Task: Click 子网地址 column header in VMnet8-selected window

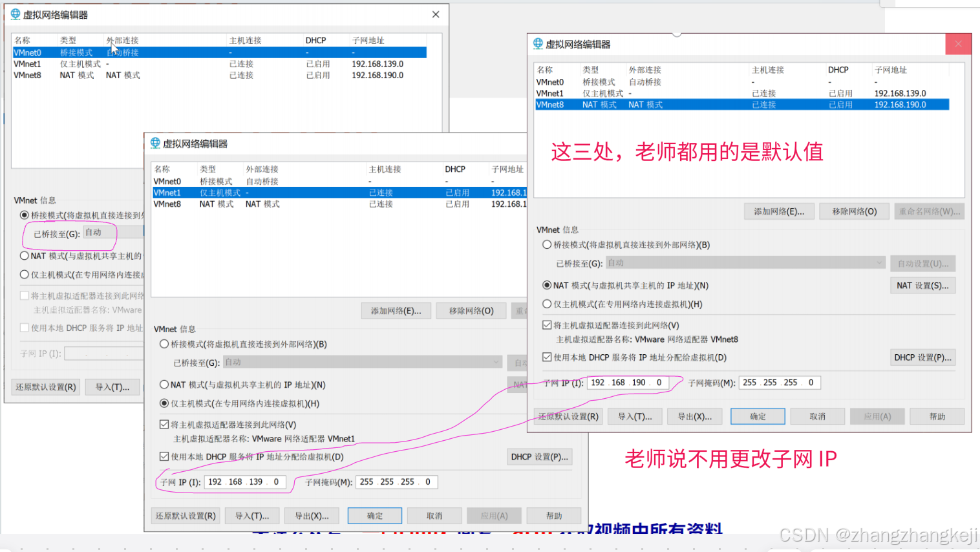Action: [891, 70]
